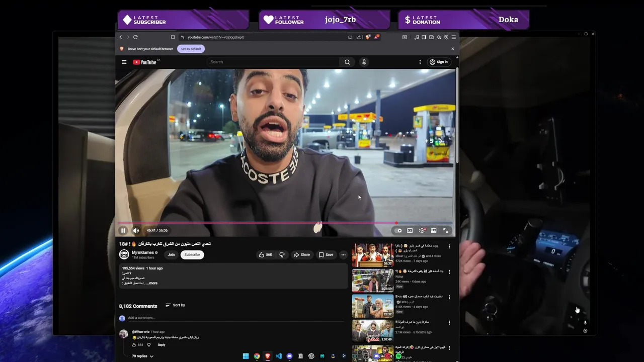
Task: Open the Brave Wallet toolbar icon
Action: point(431,37)
